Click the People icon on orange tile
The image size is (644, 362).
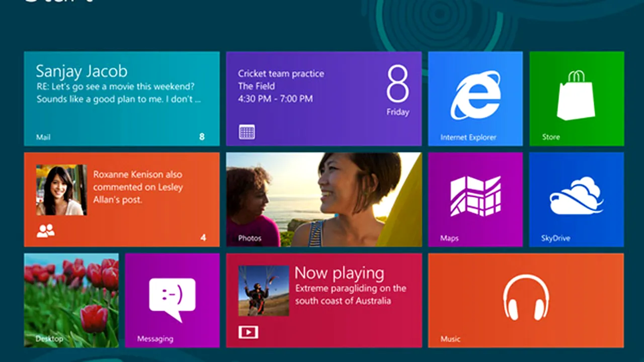click(x=45, y=231)
